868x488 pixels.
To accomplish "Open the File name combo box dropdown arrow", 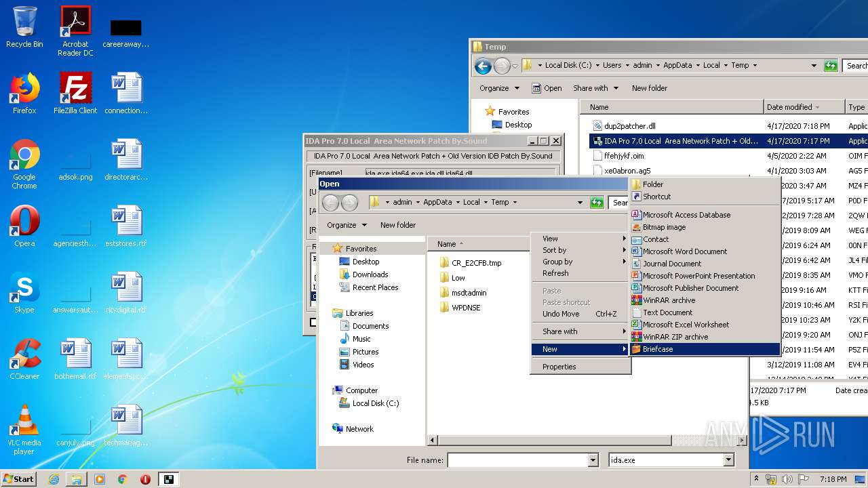I will pos(593,460).
